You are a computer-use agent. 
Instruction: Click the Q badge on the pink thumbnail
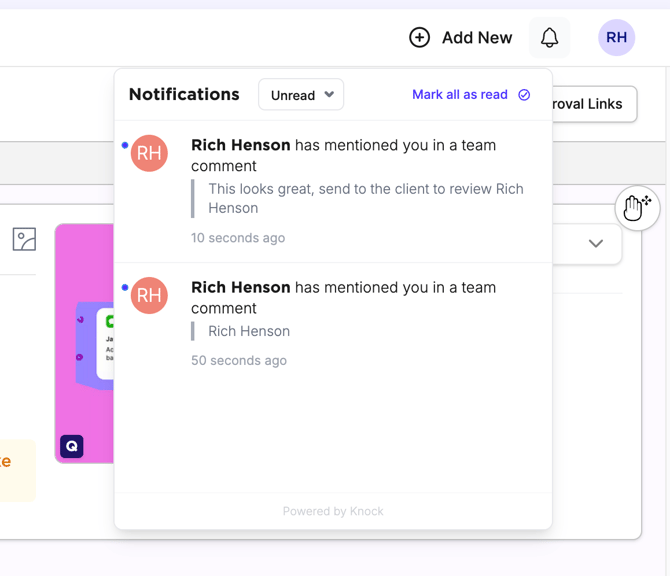[71, 446]
